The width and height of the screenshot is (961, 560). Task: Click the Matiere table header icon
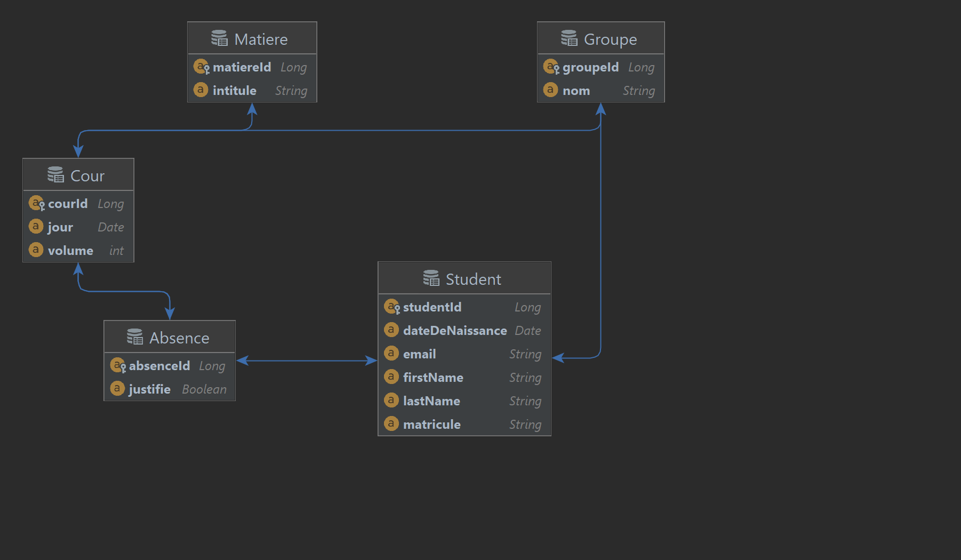click(x=219, y=38)
